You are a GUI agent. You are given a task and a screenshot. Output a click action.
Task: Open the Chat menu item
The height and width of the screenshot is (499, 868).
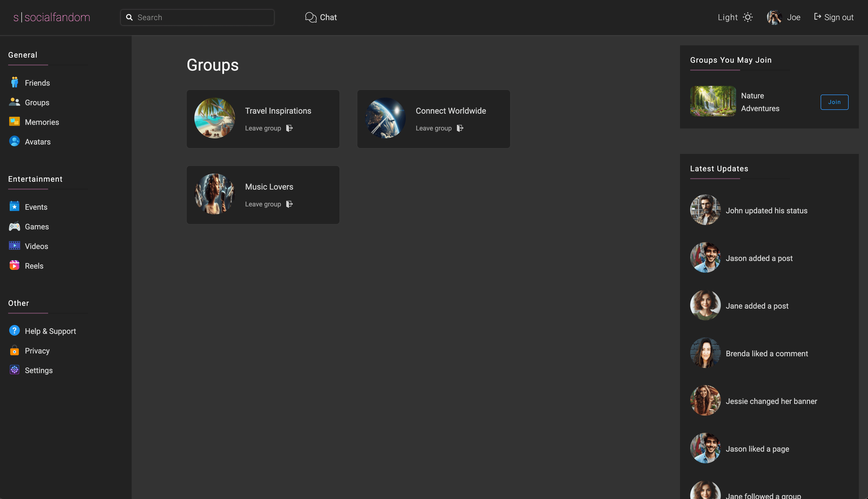(x=321, y=17)
